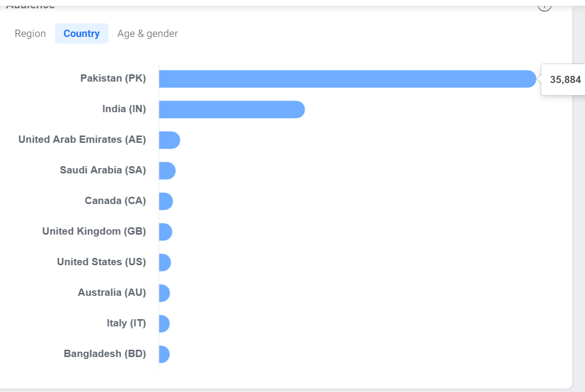Click the Pakistan (PK) bar
The height and width of the screenshot is (392, 585).
coord(348,79)
